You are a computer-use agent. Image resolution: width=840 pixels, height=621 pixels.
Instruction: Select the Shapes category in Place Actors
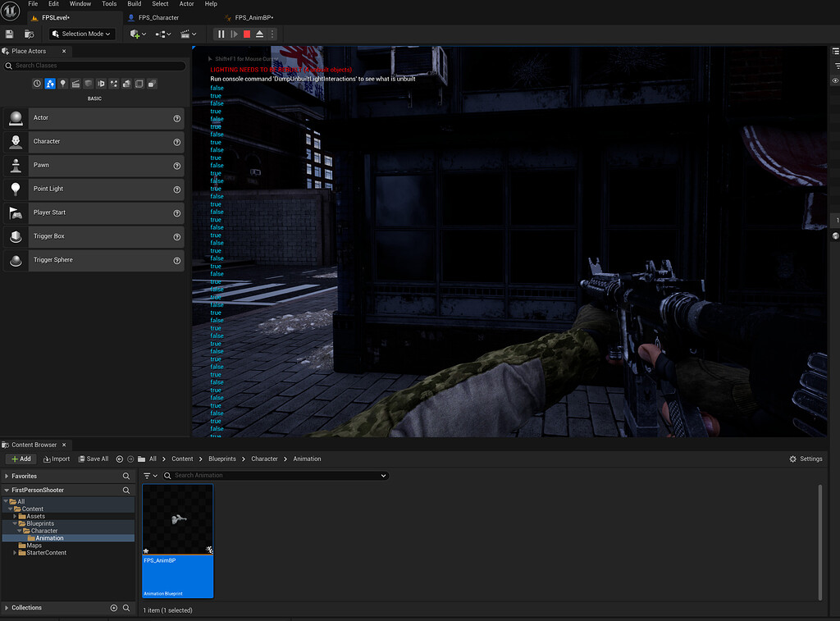point(89,83)
